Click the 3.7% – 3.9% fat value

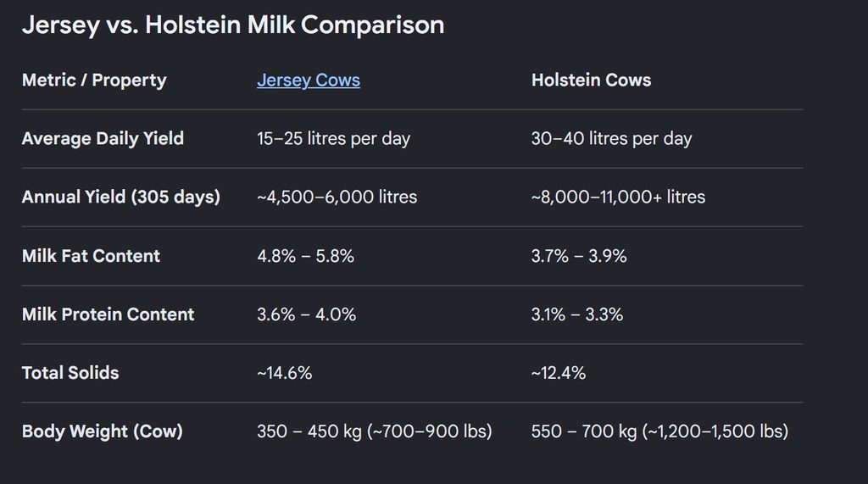click(x=579, y=256)
